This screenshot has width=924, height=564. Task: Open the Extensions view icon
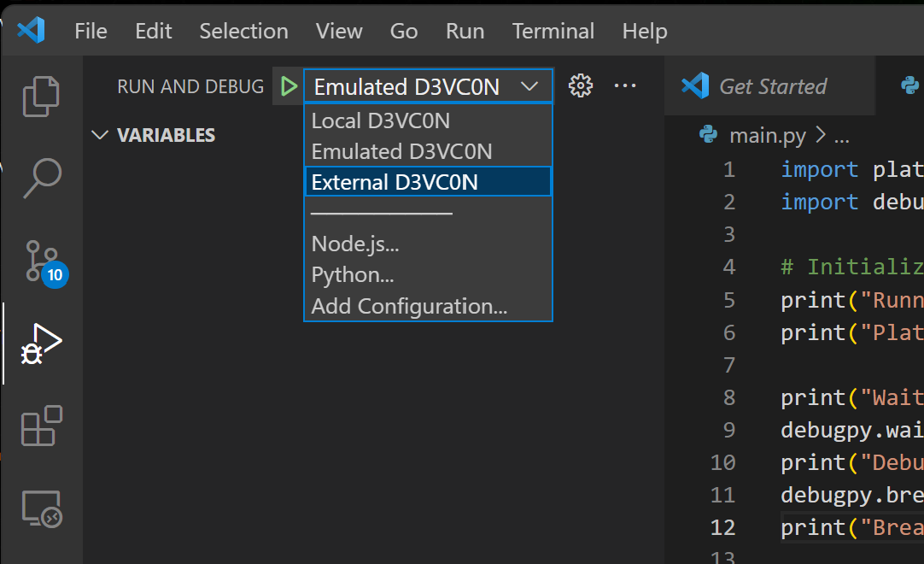[x=41, y=426]
